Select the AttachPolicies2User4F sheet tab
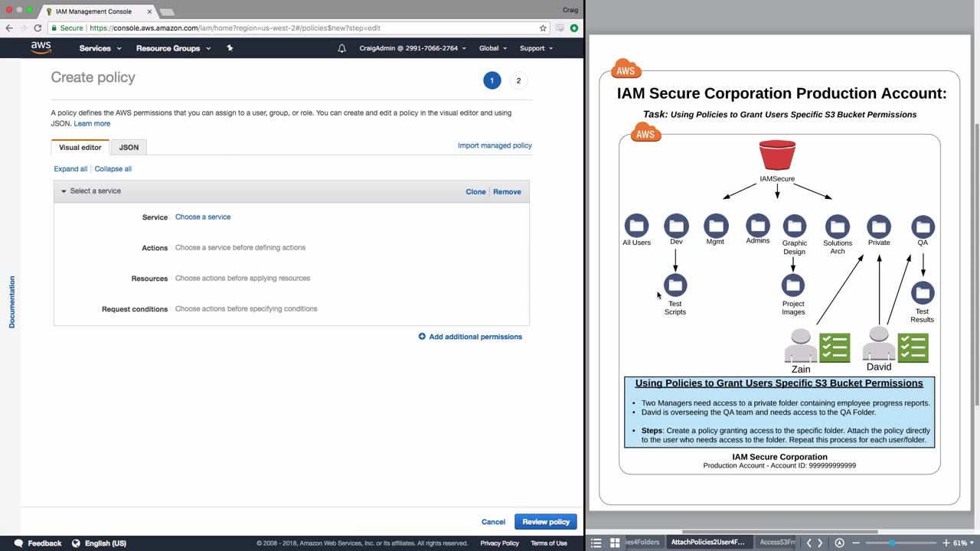Viewport: 980px width, 551px height. coord(707,543)
